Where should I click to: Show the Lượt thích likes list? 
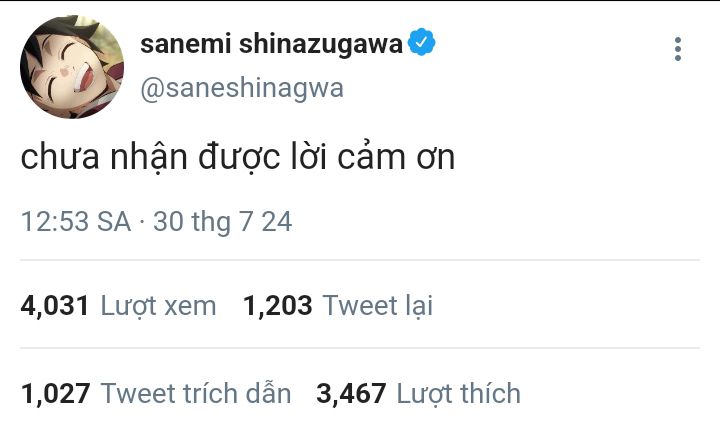pyautogui.click(x=459, y=393)
